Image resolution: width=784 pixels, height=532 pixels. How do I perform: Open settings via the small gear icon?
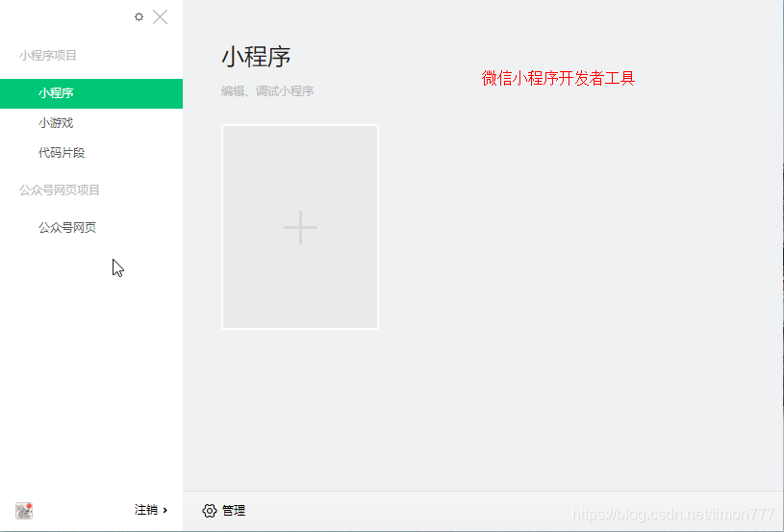pos(139,17)
